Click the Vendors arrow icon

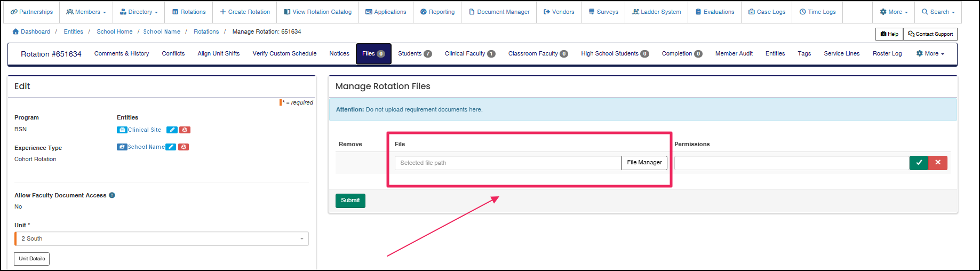pyautogui.click(x=547, y=12)
